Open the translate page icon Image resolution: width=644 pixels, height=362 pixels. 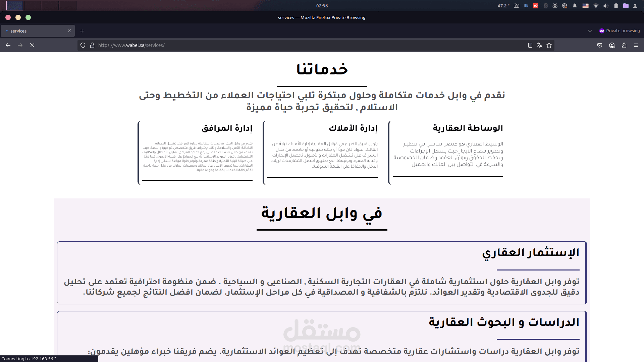pyautogui.click(x=540, y=45)
